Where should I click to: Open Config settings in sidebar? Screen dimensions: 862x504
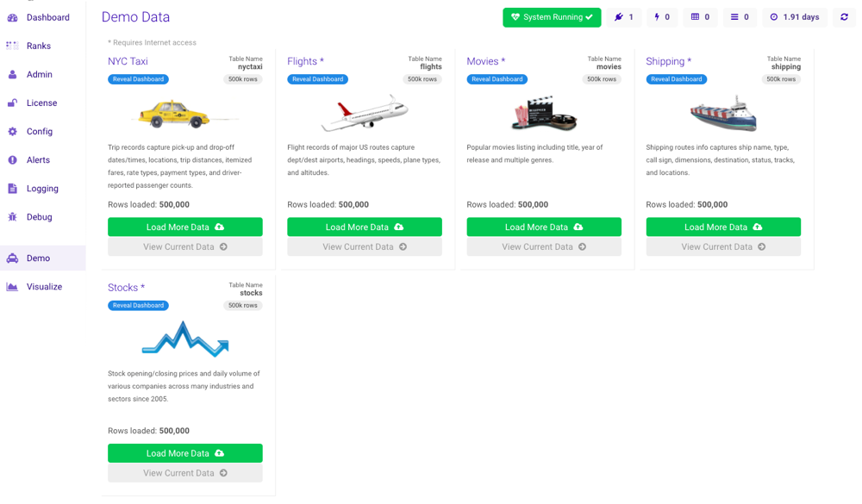(39, 131)
